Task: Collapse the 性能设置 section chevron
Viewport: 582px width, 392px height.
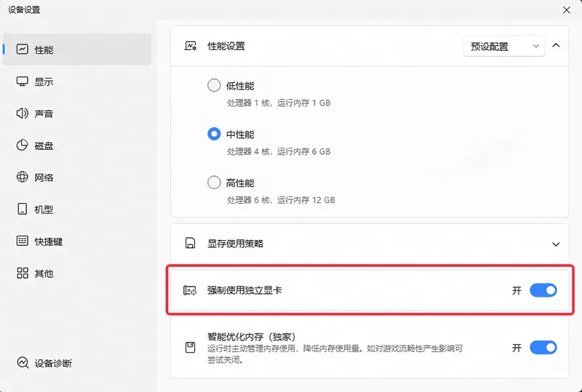Action: pyautogui.click(x=557, y=46)
